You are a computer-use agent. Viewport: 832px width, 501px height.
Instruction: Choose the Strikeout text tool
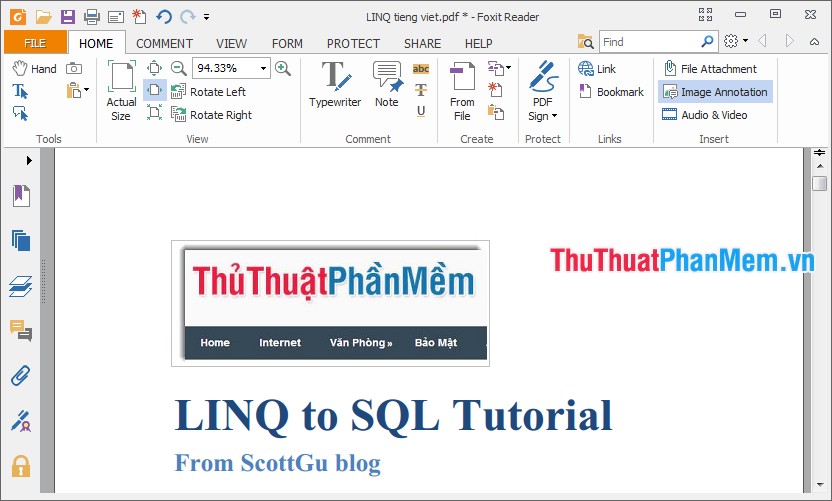coord(421,90)
